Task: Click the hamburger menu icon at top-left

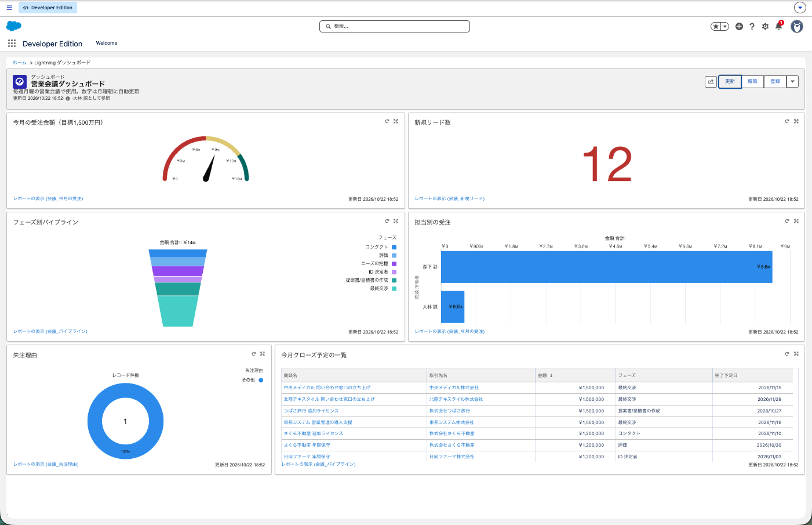Action: 9,8
